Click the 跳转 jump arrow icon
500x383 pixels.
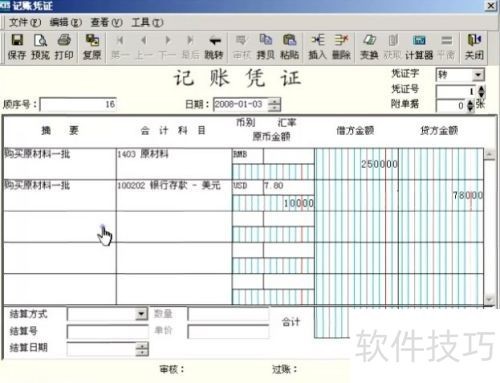pyautogui.click(x=214, y=41)
